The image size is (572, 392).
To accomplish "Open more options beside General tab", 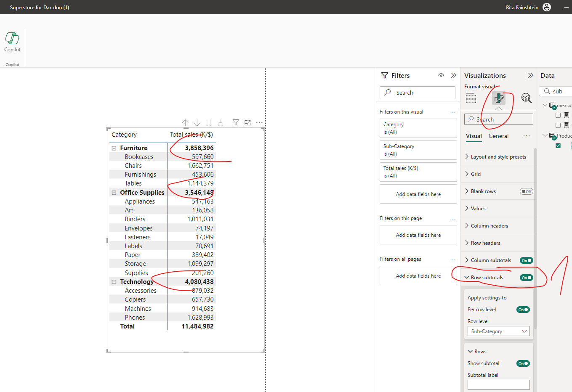I will (527, 136).
